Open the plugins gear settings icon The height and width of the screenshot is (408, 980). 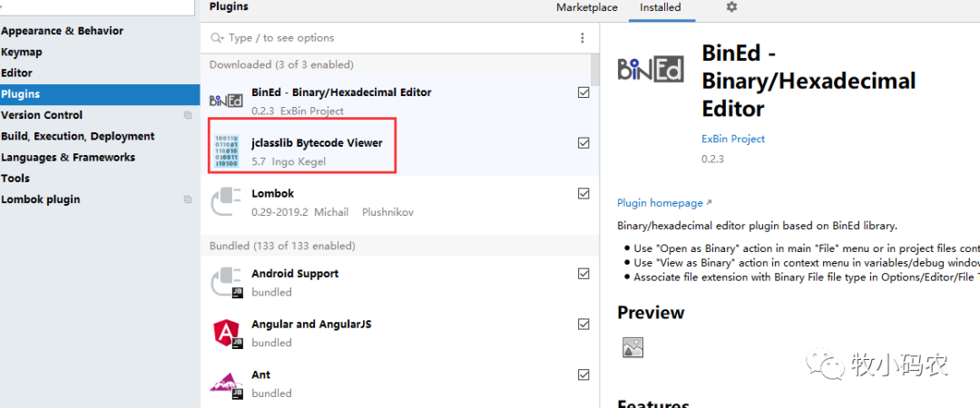731,7
